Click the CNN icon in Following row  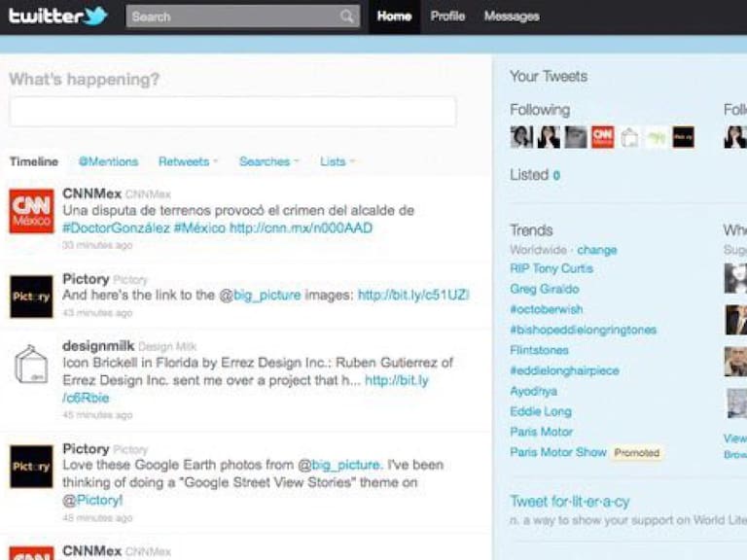(602, 137)
